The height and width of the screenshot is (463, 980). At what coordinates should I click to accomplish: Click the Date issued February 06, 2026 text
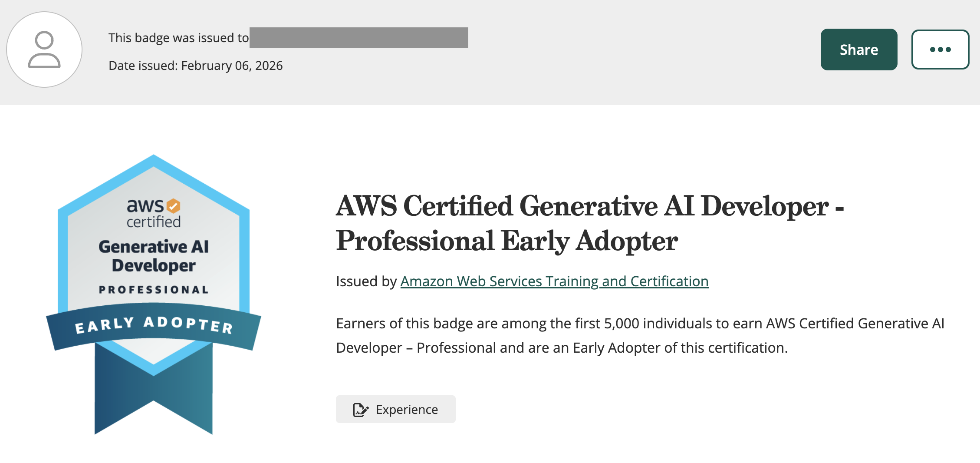tap(195, 66)
